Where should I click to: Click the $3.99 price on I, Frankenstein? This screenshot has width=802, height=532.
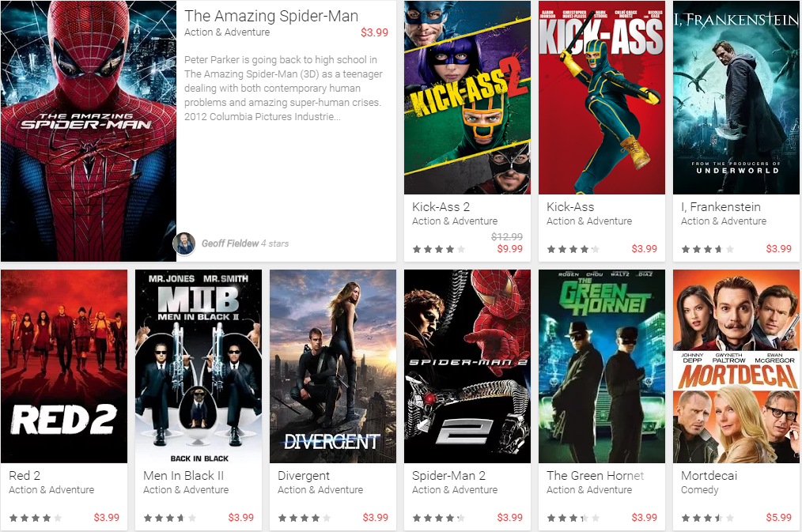tap(778, 249)
